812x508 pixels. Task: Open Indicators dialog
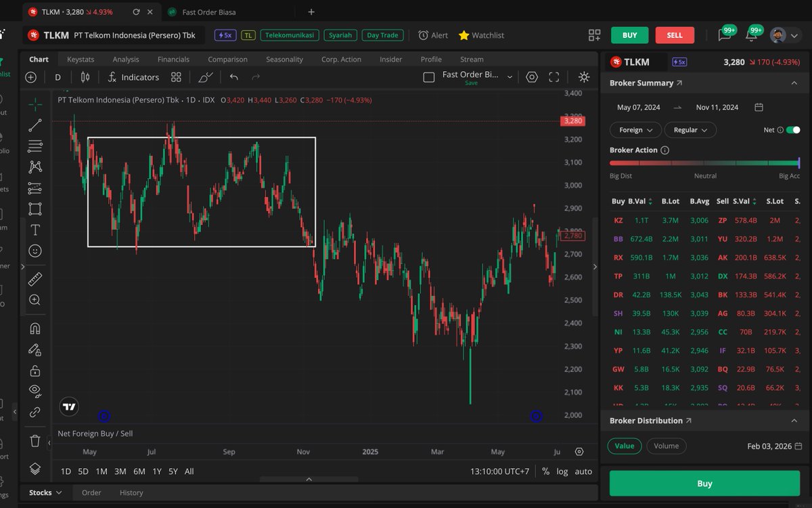pos(133,77)
